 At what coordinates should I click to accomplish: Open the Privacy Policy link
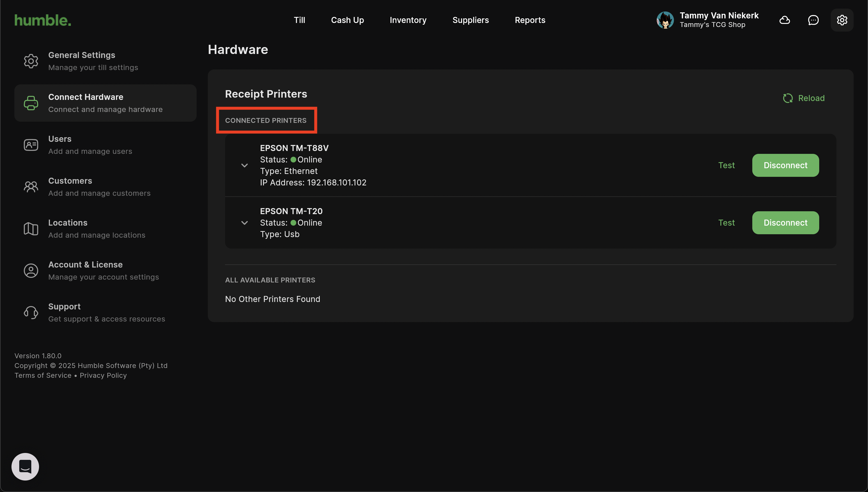pos(103,375)
